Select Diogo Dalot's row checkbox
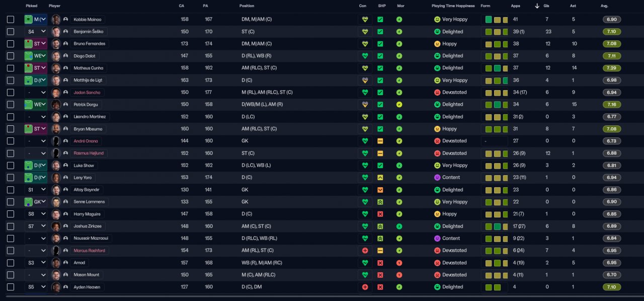The image size is (644, 301). [x=11, y=56]
